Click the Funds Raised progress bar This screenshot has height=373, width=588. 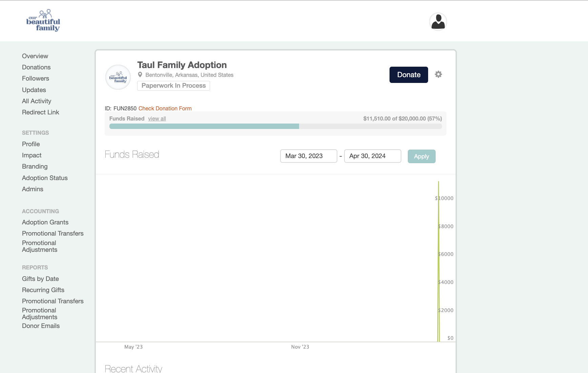(275, 126)
